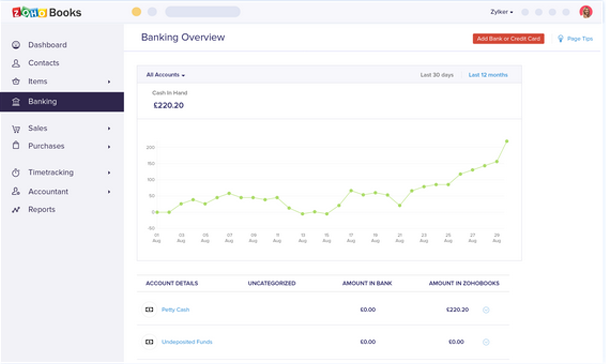
Task: Open the Zylker organization dropdown
Action: [x=502, y=12]
